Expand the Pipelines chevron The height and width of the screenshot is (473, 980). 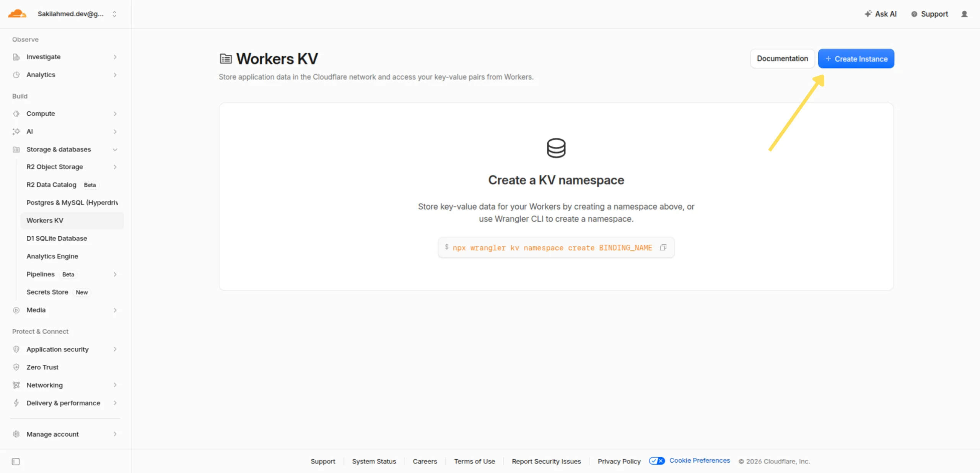click(x=115, y=275)
